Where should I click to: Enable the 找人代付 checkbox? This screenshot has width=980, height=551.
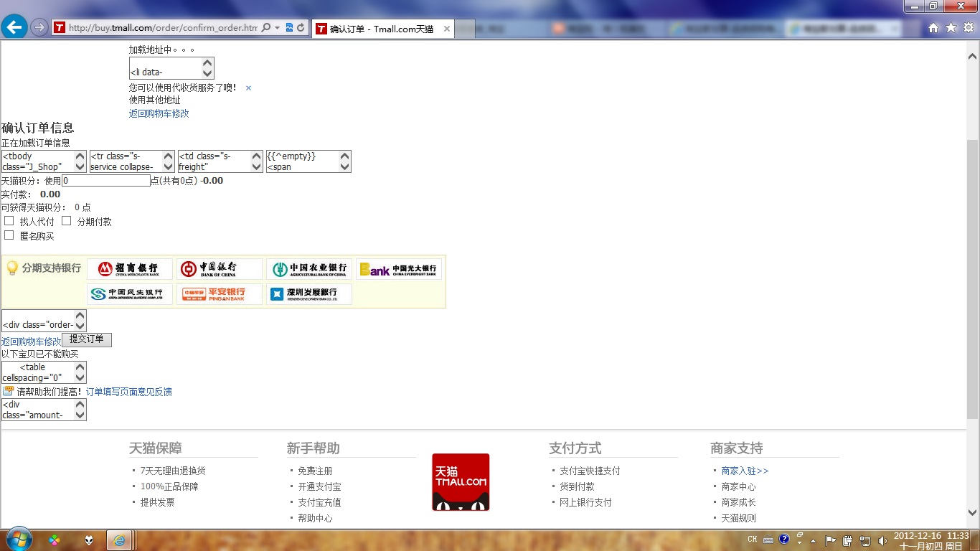tap(9, 221)
